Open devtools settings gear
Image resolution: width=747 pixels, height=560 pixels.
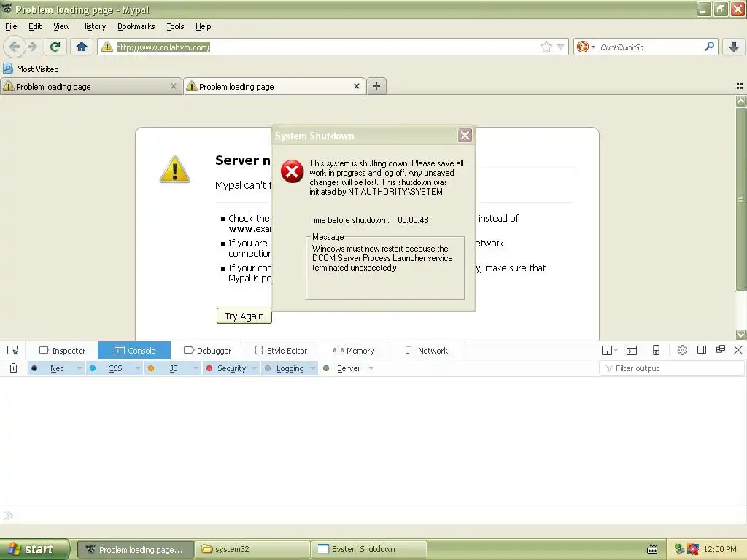point(682,351)
